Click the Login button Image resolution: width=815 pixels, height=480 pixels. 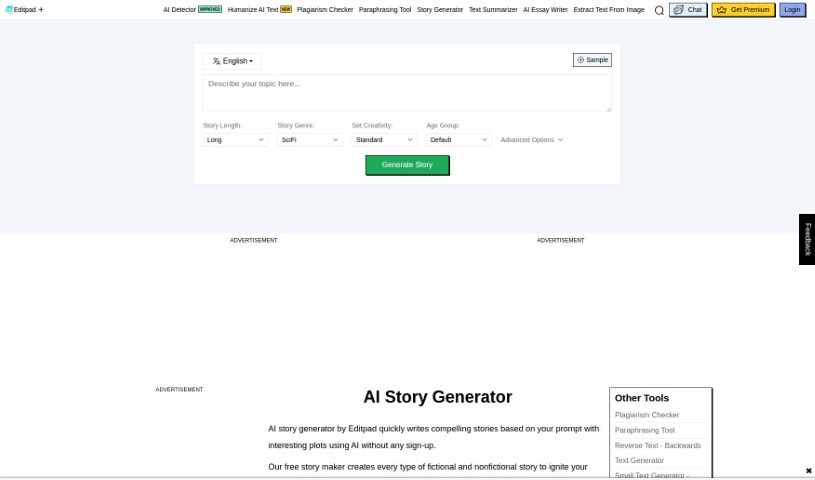(x=792, y=10)
